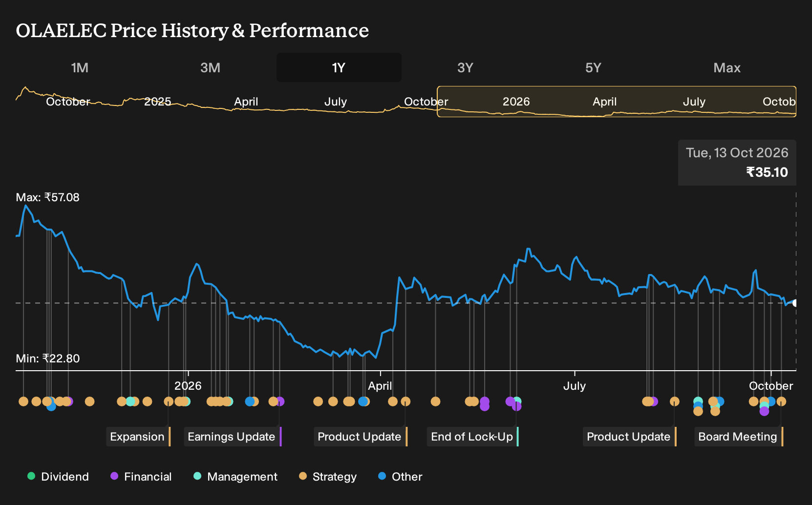Click the 2026 axis label on main chart

(188, 386)
